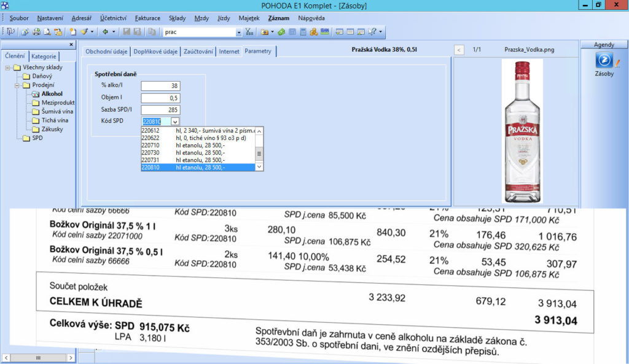The image size is (629, 364).
Task: Show the previous image with the < button
Action: [x=459, y=50]
